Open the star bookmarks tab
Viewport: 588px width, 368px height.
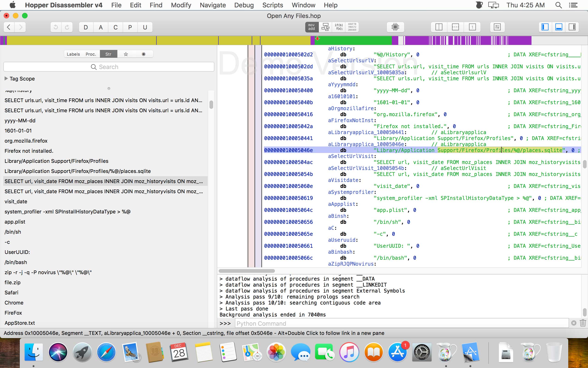[x=126, y=54]
